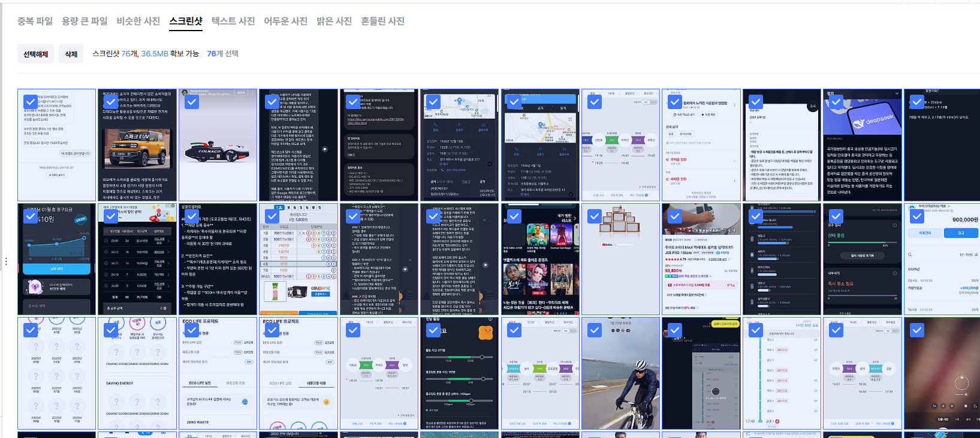Go to the 텍스트 사진 tab
Viewport: 980px width, 438px height.
click(x=233, y=21)
